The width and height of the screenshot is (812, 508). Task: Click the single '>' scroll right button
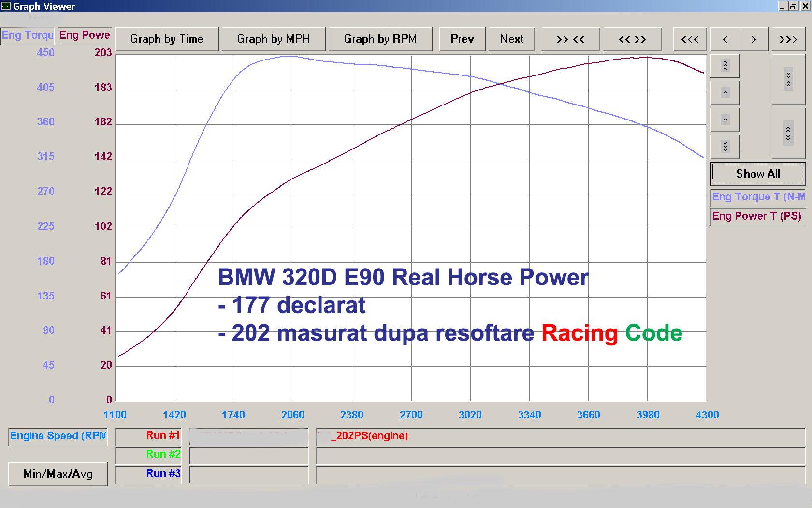tap(754, 40)
